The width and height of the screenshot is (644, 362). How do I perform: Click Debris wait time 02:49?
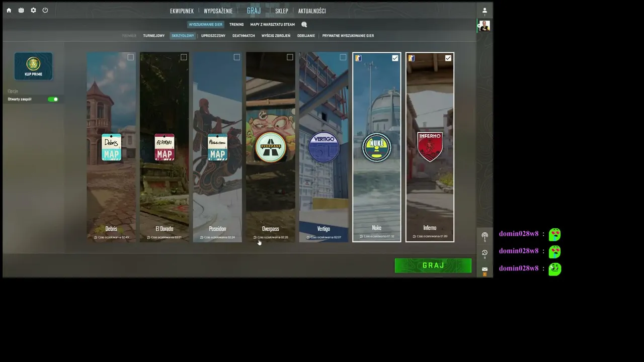click(111, 237)
